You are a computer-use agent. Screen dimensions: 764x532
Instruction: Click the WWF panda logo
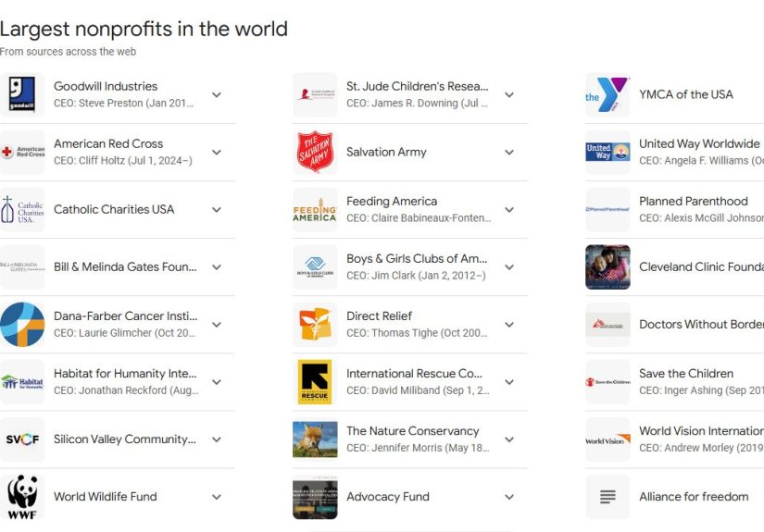22,496
